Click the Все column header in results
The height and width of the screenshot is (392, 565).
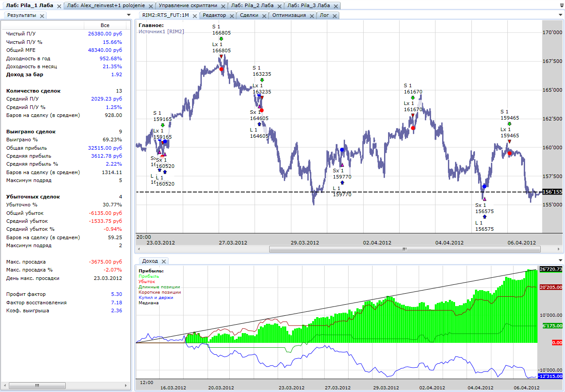click(x=105, y=25)
